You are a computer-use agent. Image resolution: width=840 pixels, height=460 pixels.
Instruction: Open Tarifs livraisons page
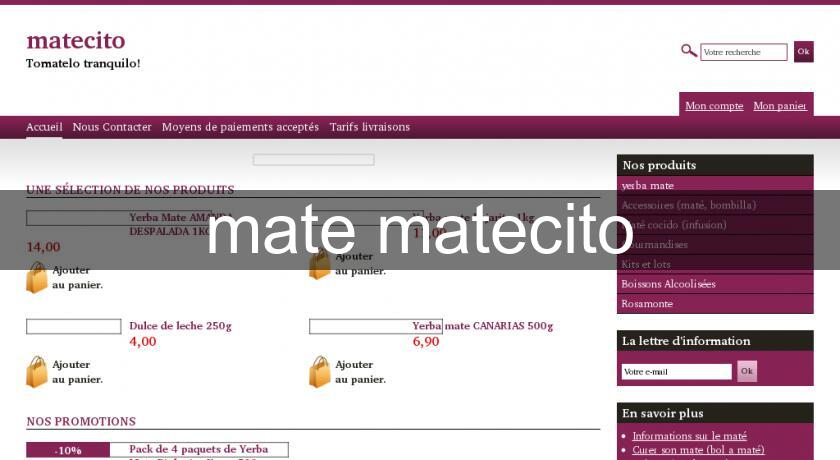click(369, 127)
